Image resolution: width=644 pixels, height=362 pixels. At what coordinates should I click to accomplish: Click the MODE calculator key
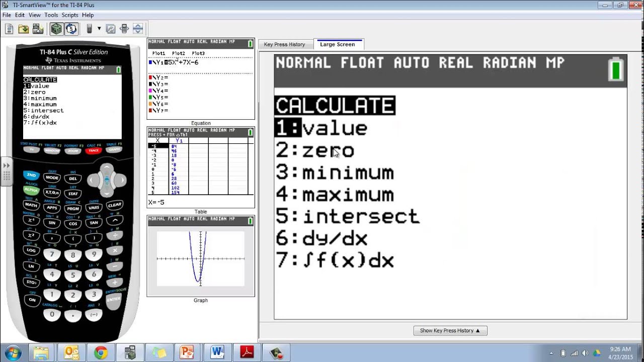point(52,177)
